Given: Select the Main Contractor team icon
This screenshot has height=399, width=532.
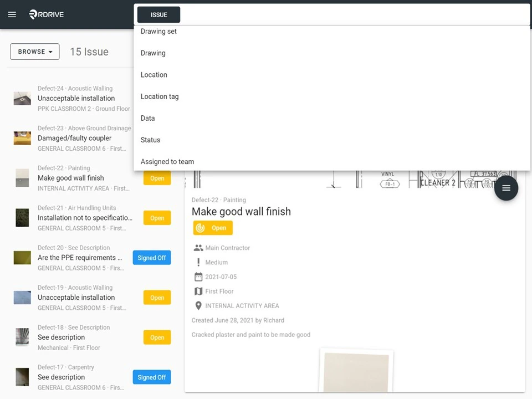Looking at the screenshot, I should pyautogui.click(x=198, y=248).
